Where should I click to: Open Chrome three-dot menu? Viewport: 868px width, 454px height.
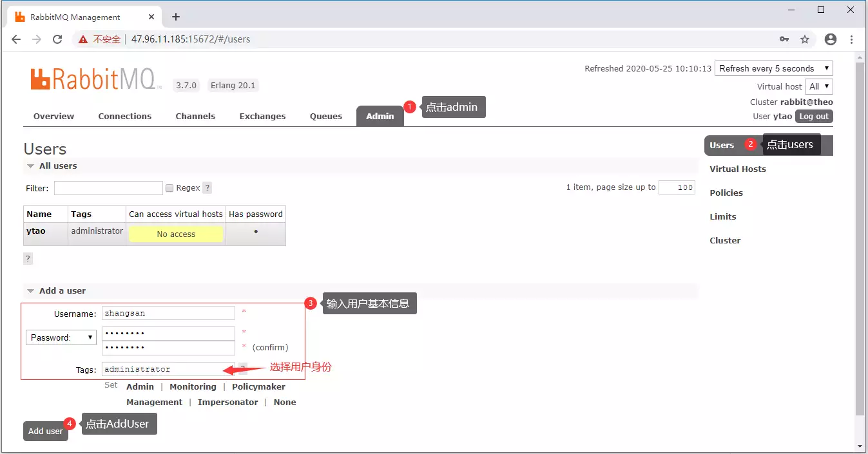click(x=852, y=39)
